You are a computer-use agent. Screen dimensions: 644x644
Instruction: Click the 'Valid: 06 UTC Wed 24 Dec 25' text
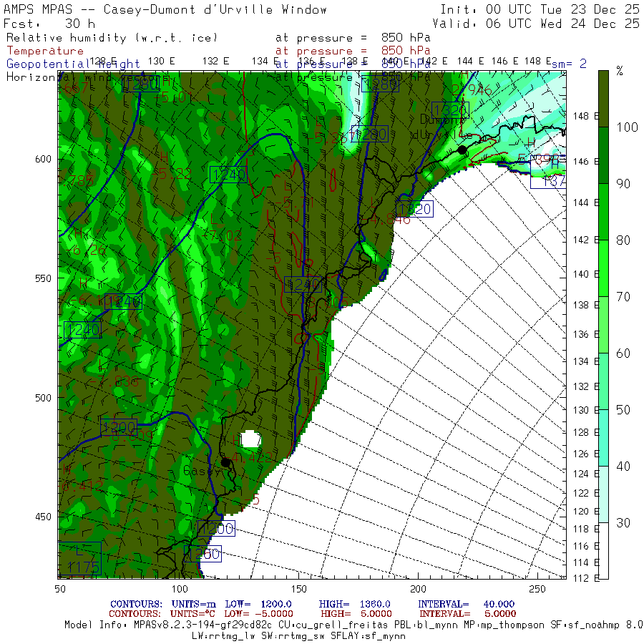pyautogui.click(x=536, y=24)
